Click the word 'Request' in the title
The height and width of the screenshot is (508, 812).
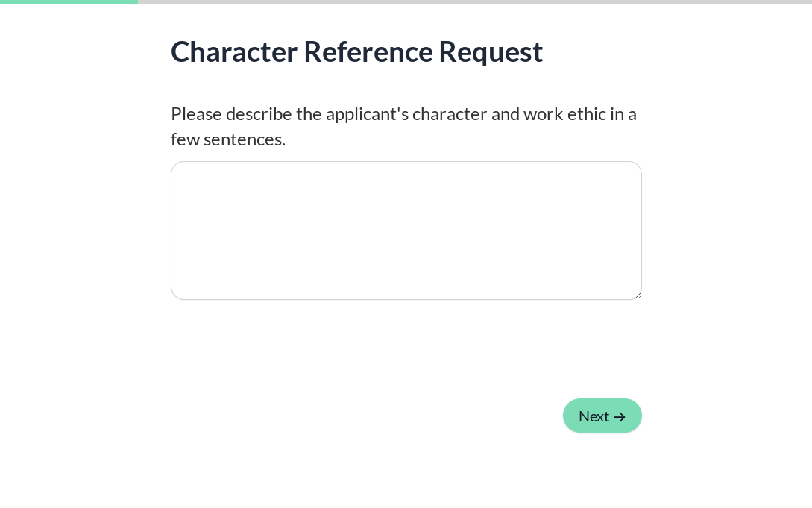tap(491, 51)
